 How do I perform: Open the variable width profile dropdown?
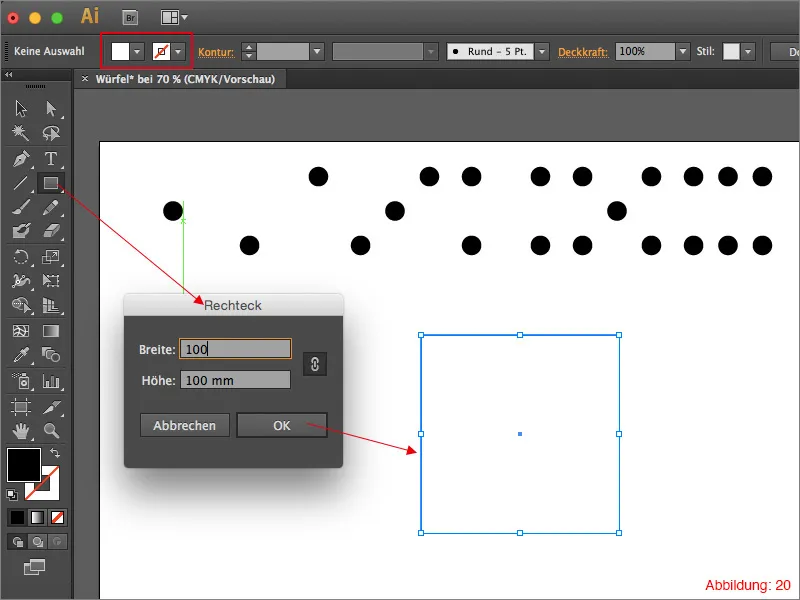click(431, 52)
